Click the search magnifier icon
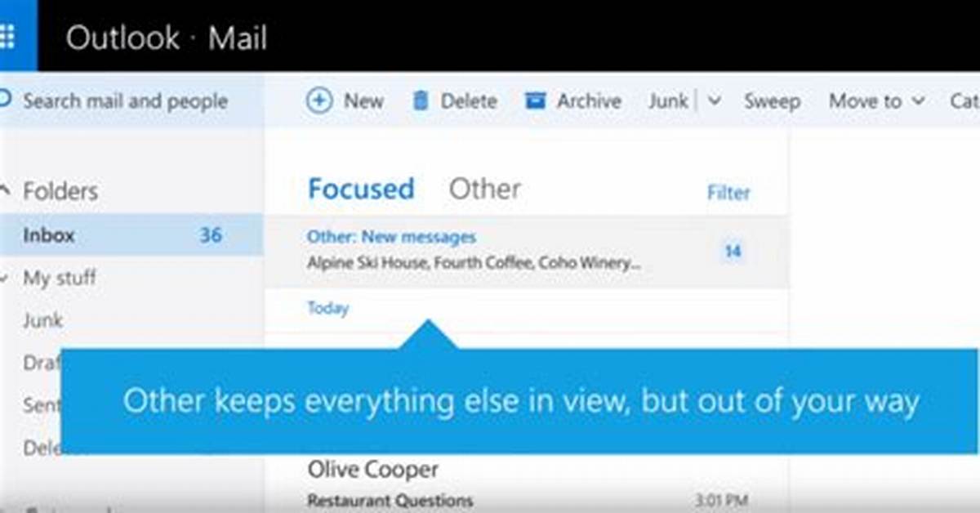This screenshot has width=980, height=513. 5,101
